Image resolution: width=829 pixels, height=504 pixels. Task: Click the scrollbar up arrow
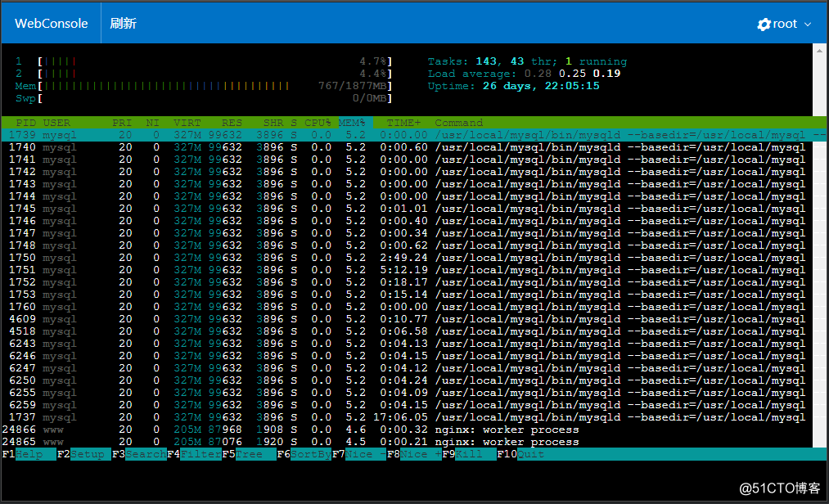pos(819,51)
